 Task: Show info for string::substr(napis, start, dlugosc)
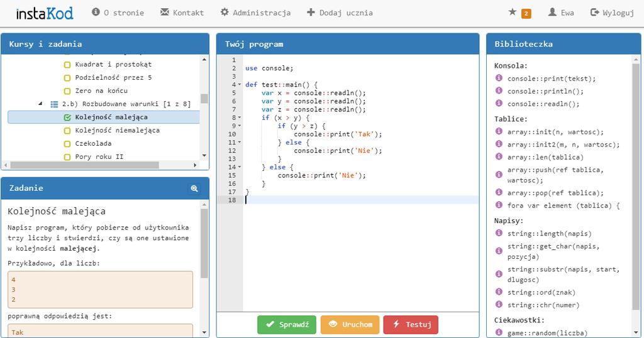click(x=499, y=274)
